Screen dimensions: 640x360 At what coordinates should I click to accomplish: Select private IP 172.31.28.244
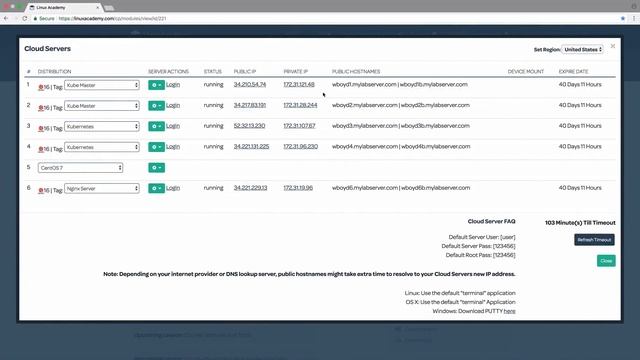click(300, 105)
